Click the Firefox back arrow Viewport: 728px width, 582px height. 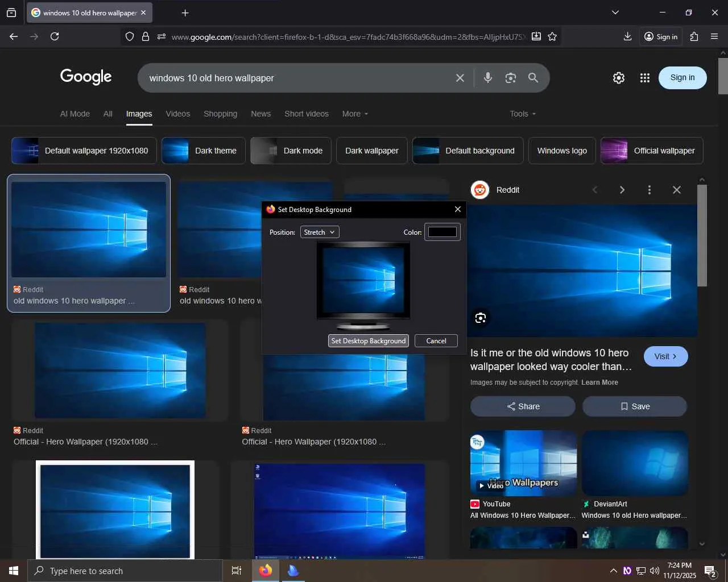pyautogui.click(x=14, y=36)
